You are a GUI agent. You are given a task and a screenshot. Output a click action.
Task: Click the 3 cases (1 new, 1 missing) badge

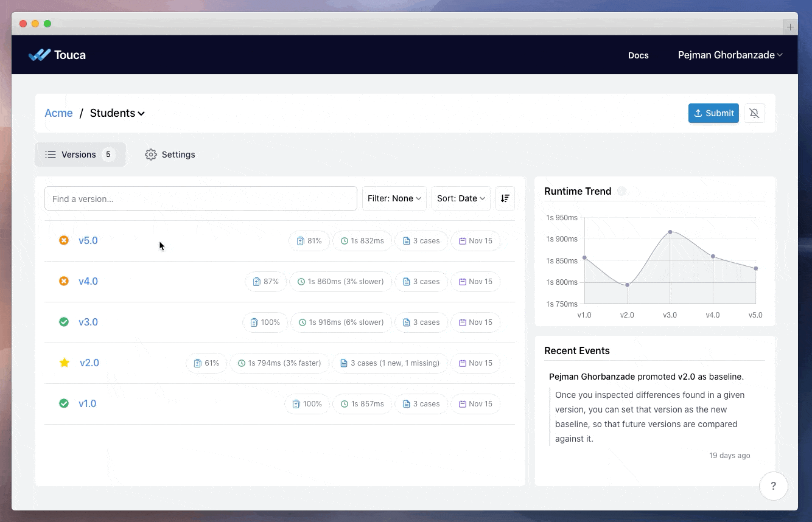pyautogui.click(x=390, y=363)
